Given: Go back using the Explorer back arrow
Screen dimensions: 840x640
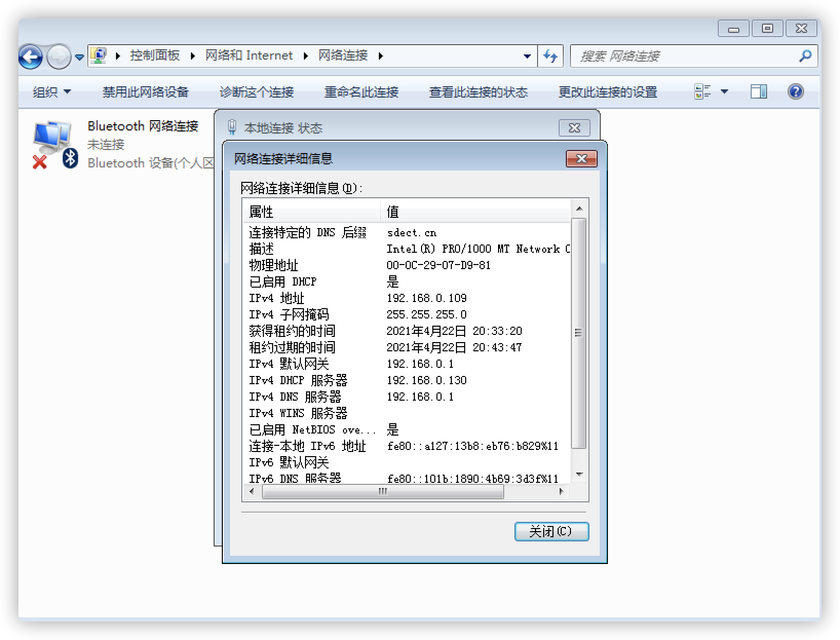Looking at the screenshot, I should (x=31, y=57).
